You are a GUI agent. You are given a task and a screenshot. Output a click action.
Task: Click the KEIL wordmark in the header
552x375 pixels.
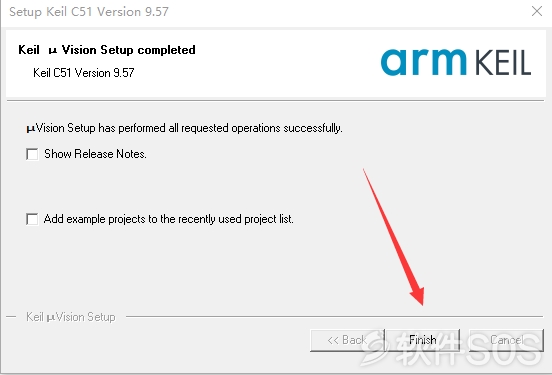coord(503,63)
